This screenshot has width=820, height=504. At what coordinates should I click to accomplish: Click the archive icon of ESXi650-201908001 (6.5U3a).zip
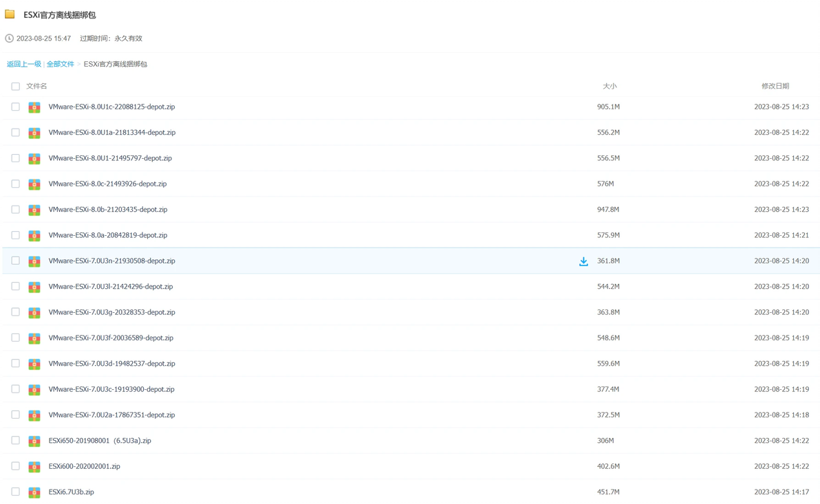tap(34, 441)
